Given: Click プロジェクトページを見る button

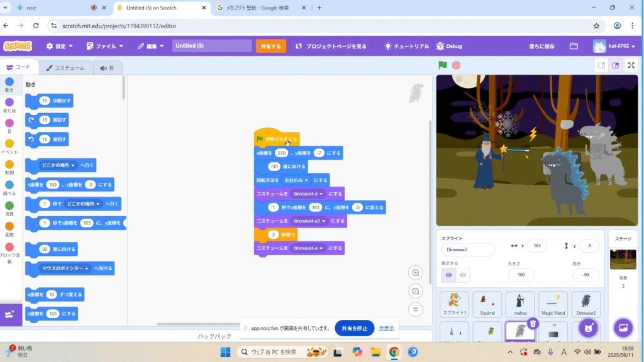Looking at the screenshot, I should pos(331,46).
